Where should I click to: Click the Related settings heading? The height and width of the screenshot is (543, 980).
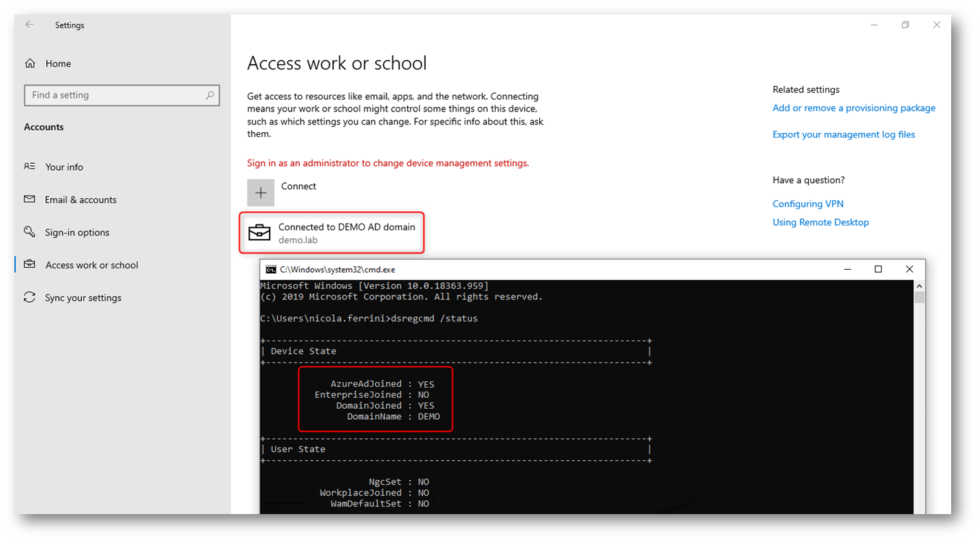tap(806, 89)
